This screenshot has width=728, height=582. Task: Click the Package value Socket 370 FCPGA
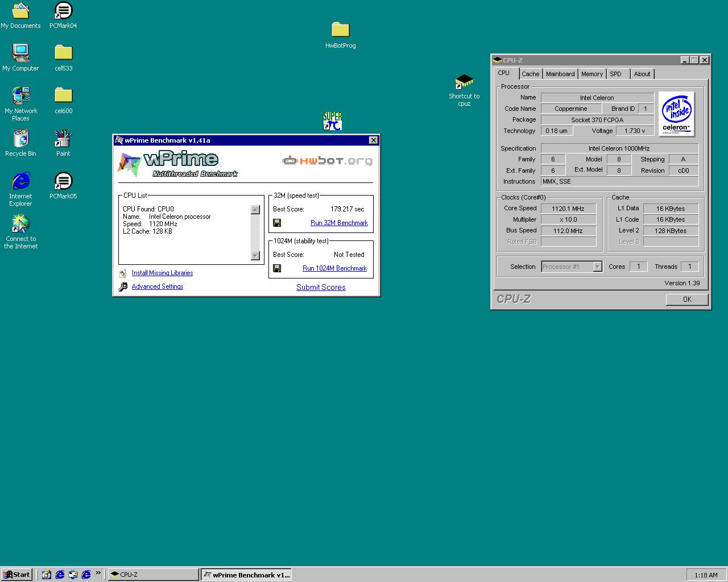597,120
